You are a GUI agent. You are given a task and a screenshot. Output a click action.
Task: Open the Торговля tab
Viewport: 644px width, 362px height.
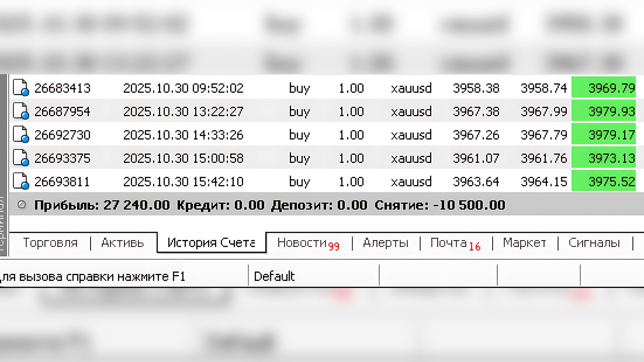pos(50,243)
